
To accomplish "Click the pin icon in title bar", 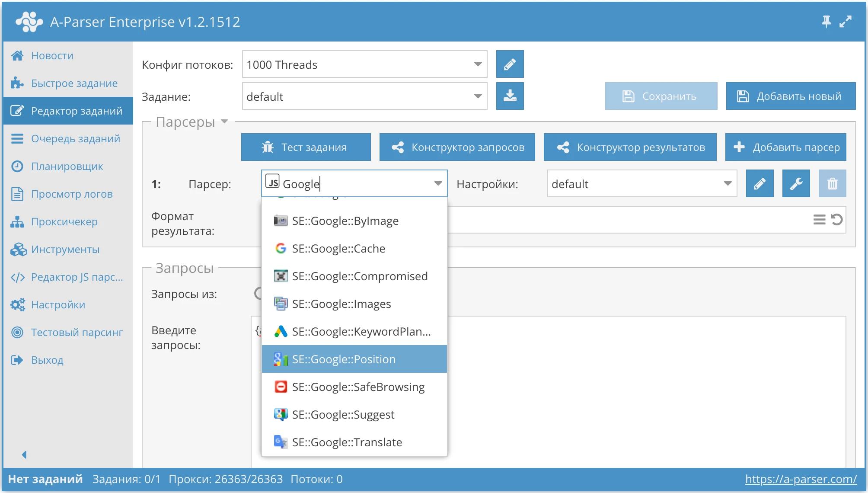I will (x=826, y=21).
